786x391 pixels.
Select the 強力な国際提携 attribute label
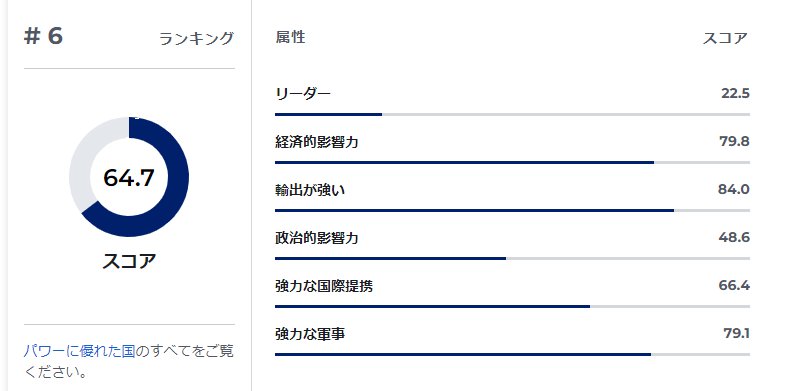(324, 286)
